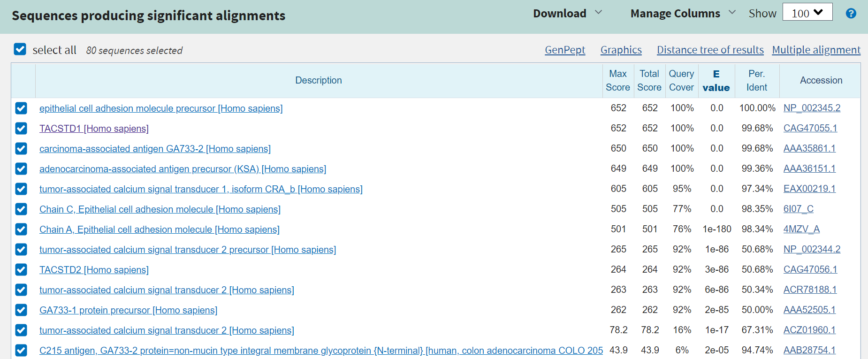
Task: Select the 50.00% identity value
Action: pyautogui.click(x=757, y=310)
